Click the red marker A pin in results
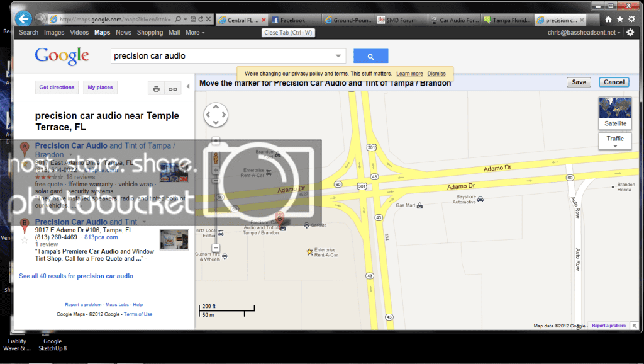Image resolution: width=644 pixels, height=364 pixels. tap(25, 149)
